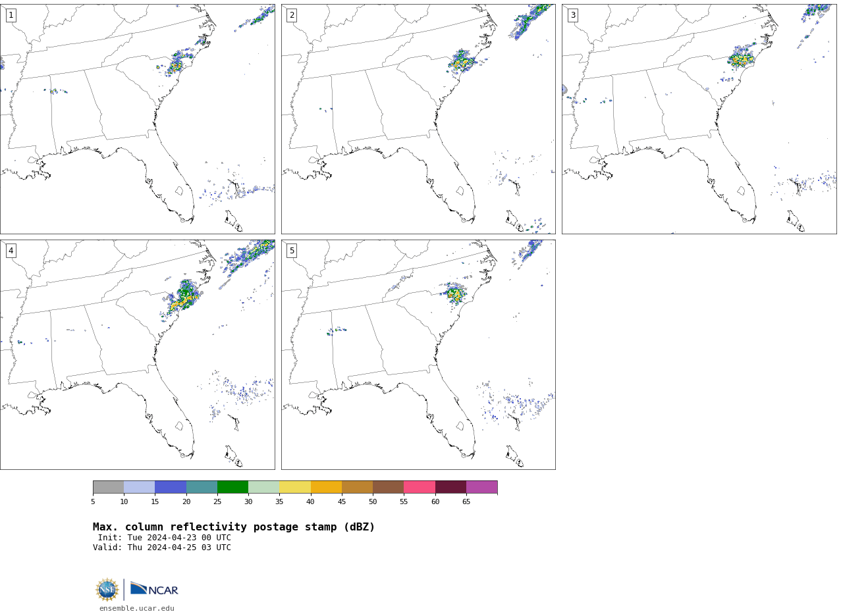Click the plot title 'Max. column reflectivity postage stamp (dBZ)'
Viewport: 843px width, 616px height.
[x=234, y=527]
